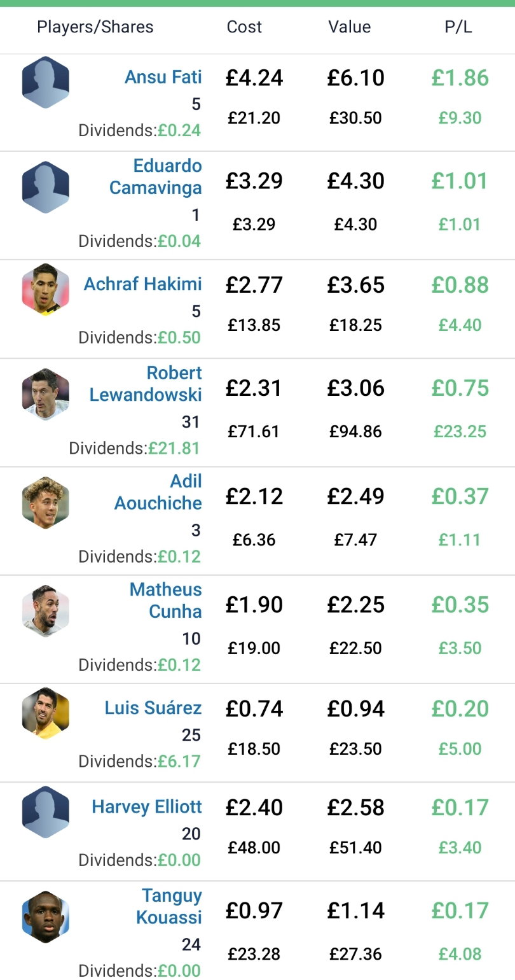Image resolution: width=515 pixels, height=980 pixels.
Task: Open Ansu Fati's player avatar
Action: point(45,83)
